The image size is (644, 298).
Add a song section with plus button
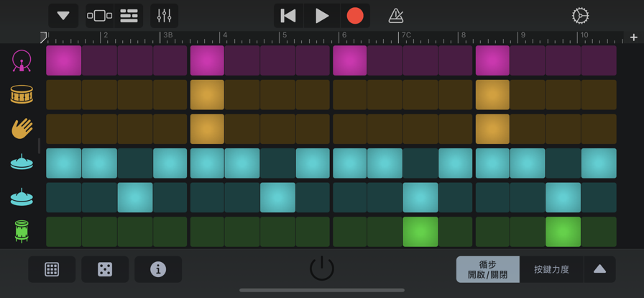[633, 37]
